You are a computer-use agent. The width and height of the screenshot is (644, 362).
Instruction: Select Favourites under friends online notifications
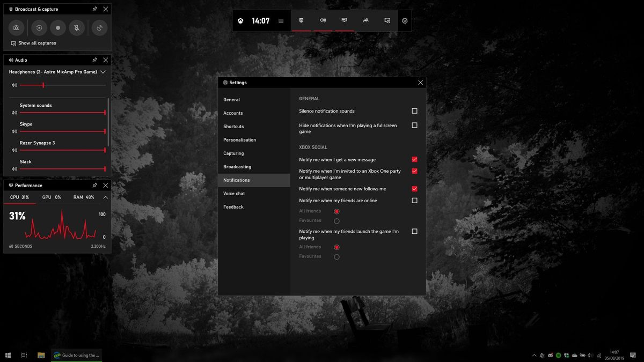click(337, 220)
